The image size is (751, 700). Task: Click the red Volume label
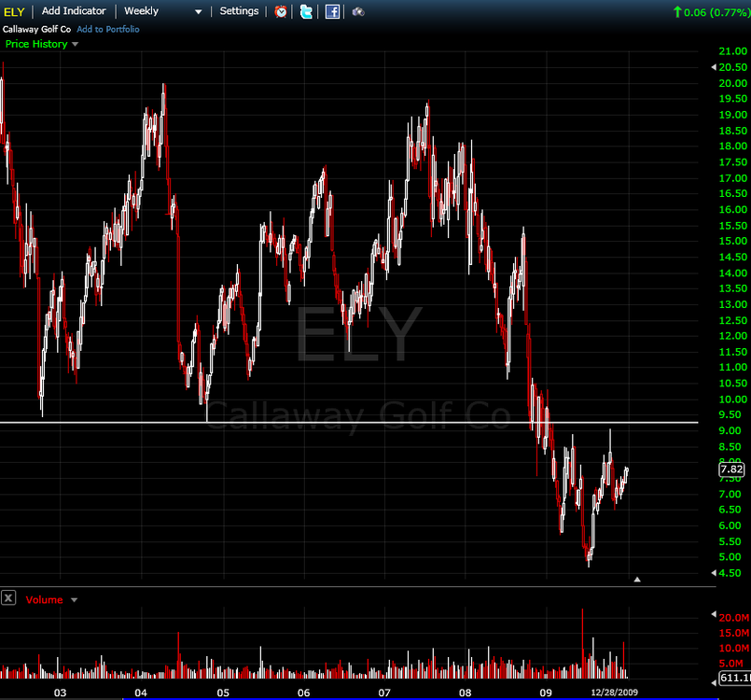(44, 600)
